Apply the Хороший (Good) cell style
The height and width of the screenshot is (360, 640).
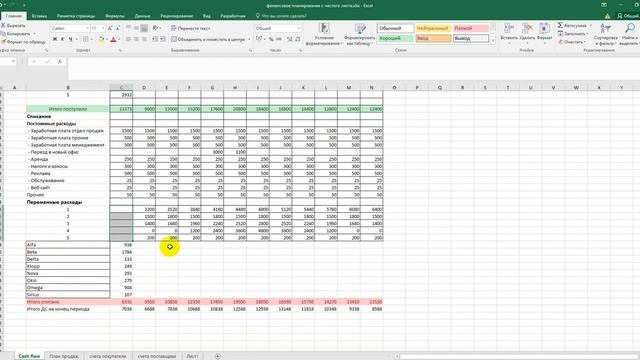click(x=395, y=38)
